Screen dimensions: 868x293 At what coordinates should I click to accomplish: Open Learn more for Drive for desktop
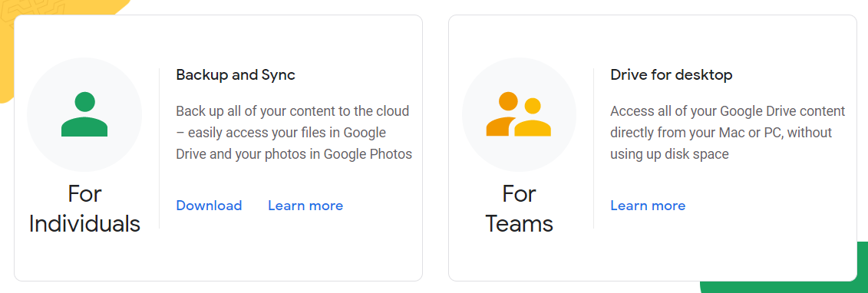648,206
